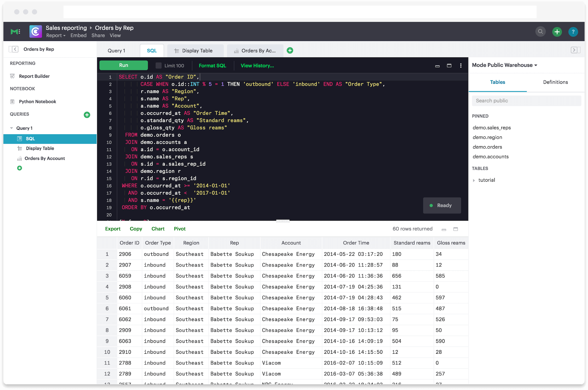Screen dimensions: 588x390
Task: Open search with the magnifying glass icon
Action: [x=541, y=32]
